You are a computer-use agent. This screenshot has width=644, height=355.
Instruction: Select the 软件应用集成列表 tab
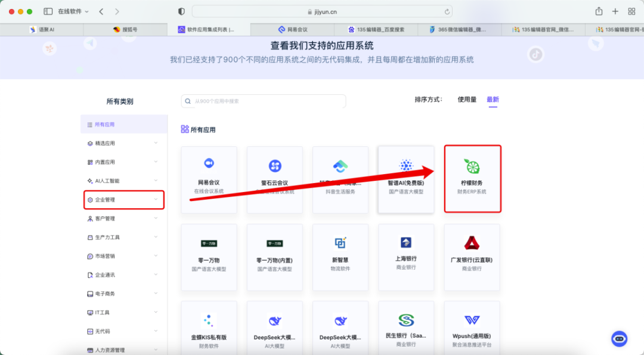click(x=209, y=30)
